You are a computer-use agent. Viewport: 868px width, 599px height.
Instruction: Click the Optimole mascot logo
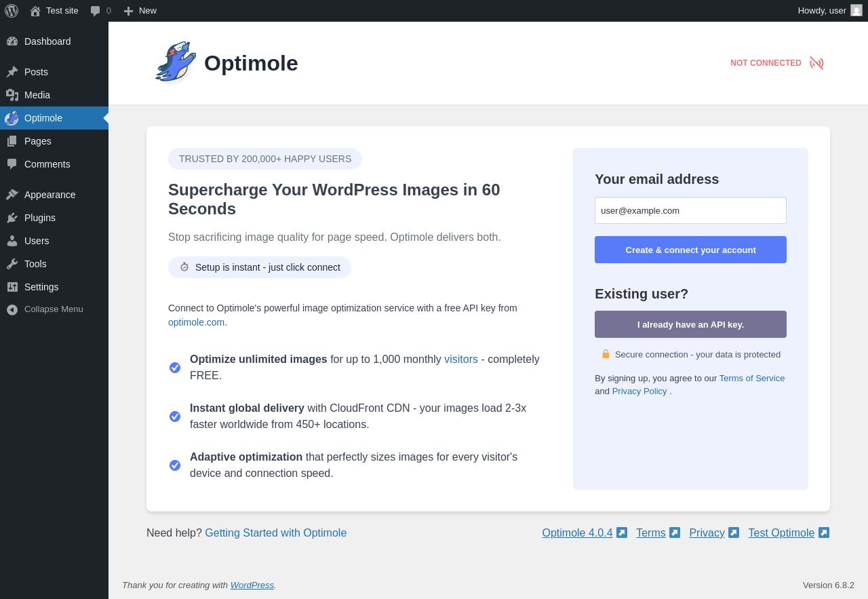point(175,62)
